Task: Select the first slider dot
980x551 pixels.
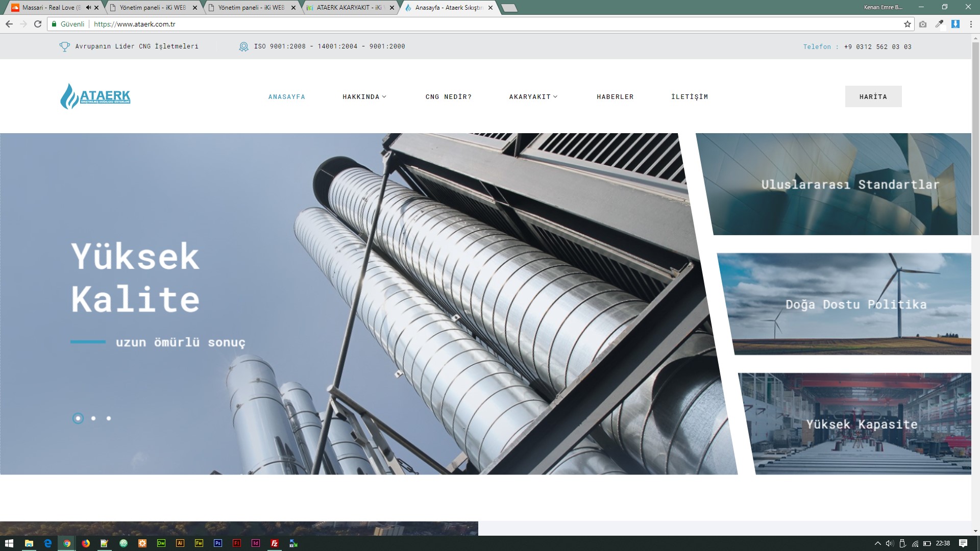Action: [x=78, y=418]
